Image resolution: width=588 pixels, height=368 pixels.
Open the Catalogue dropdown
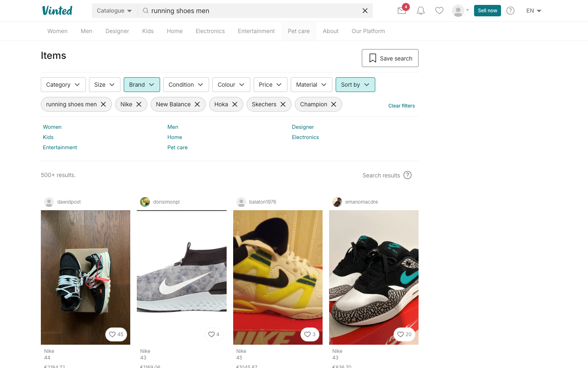click(114, 11)
